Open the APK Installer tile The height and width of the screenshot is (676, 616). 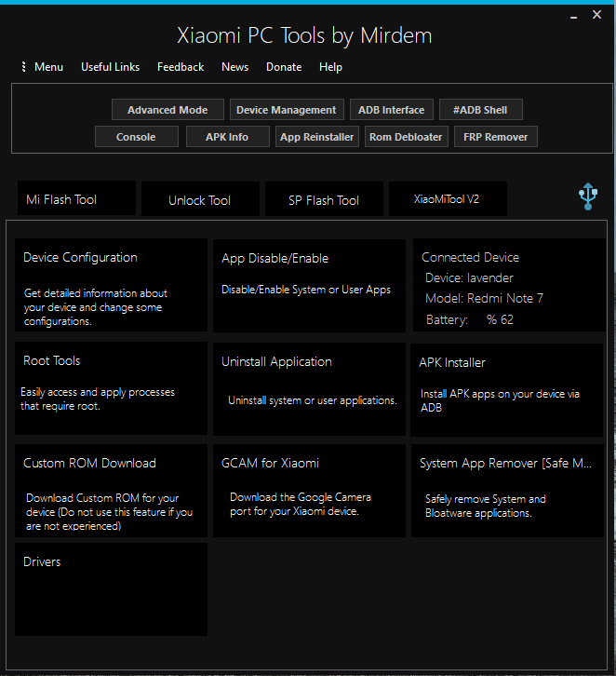pyautogui.click(x=506, y=390)
